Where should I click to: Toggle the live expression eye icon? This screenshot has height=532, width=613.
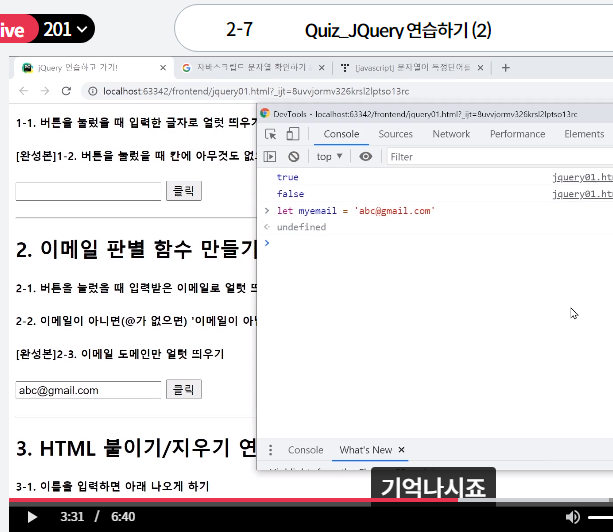(366, 157)
